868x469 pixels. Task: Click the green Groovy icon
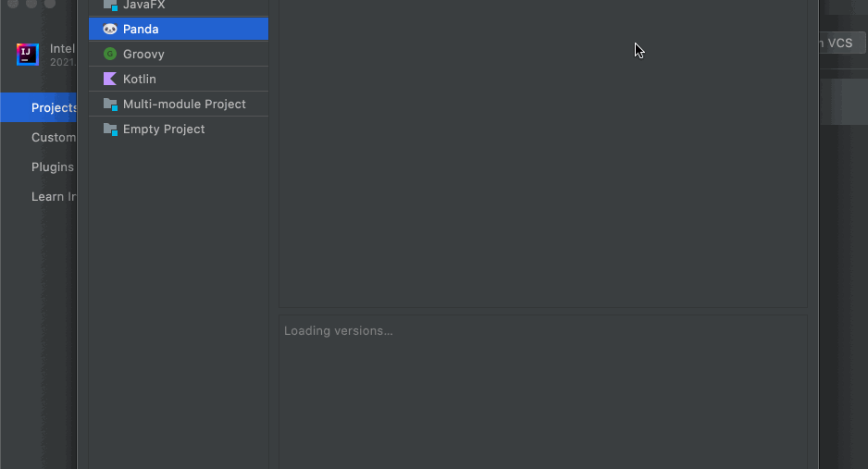click(x=110, y=55)
